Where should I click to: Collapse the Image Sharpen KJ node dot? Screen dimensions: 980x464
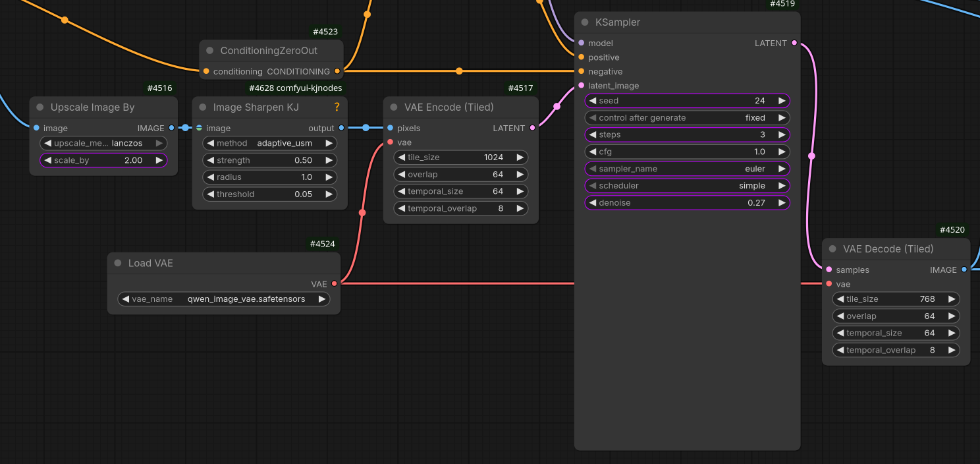202,107
